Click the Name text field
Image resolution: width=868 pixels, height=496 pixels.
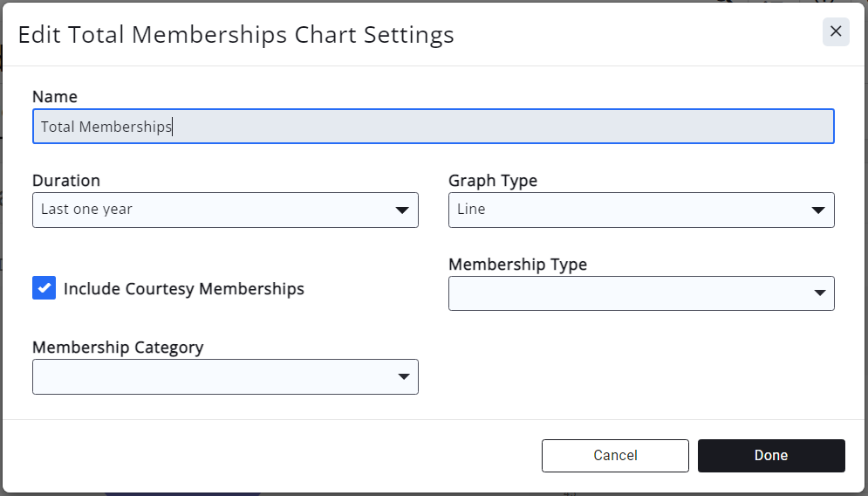pyautogui.click(x=433, y=127)
